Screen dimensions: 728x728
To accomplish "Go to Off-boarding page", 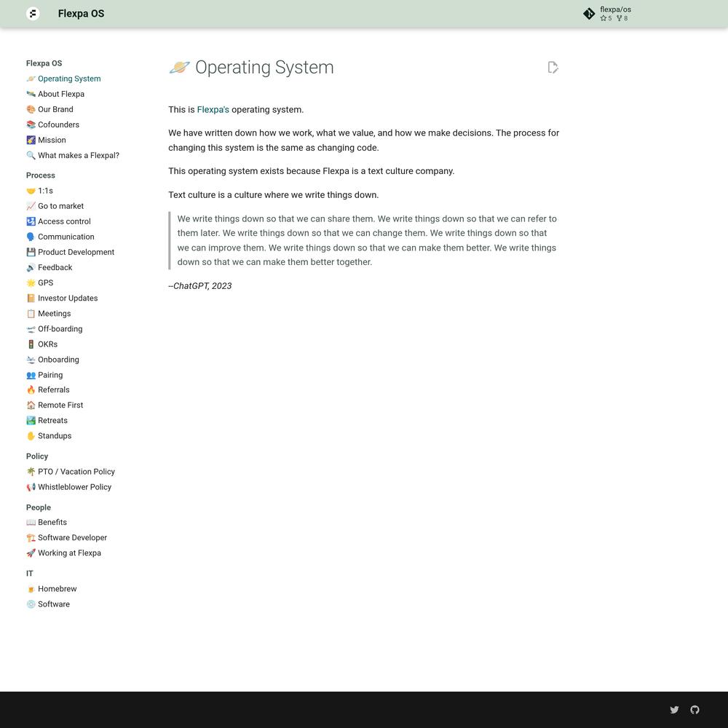I will [x=55, y=328].
